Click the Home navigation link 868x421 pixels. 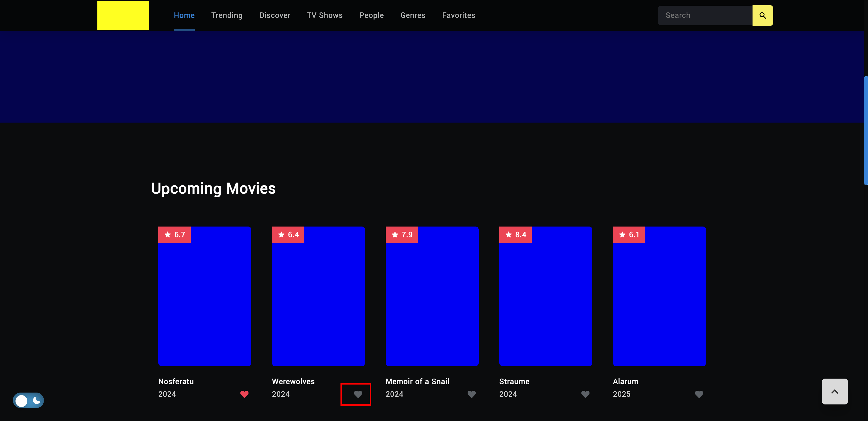click(184, 16)
